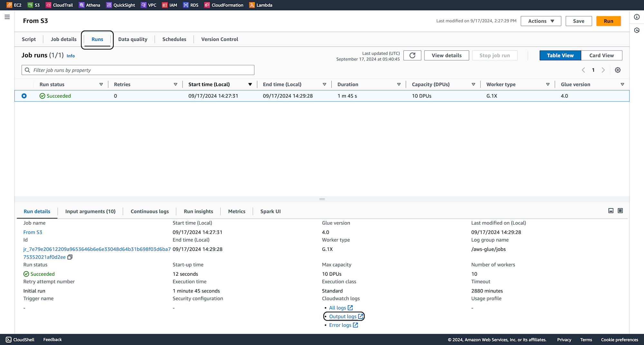Open the info panel icon at top right

[x=637, y=17]
